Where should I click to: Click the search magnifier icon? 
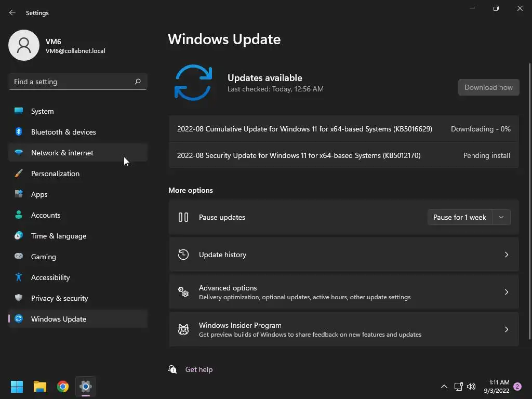137,82
